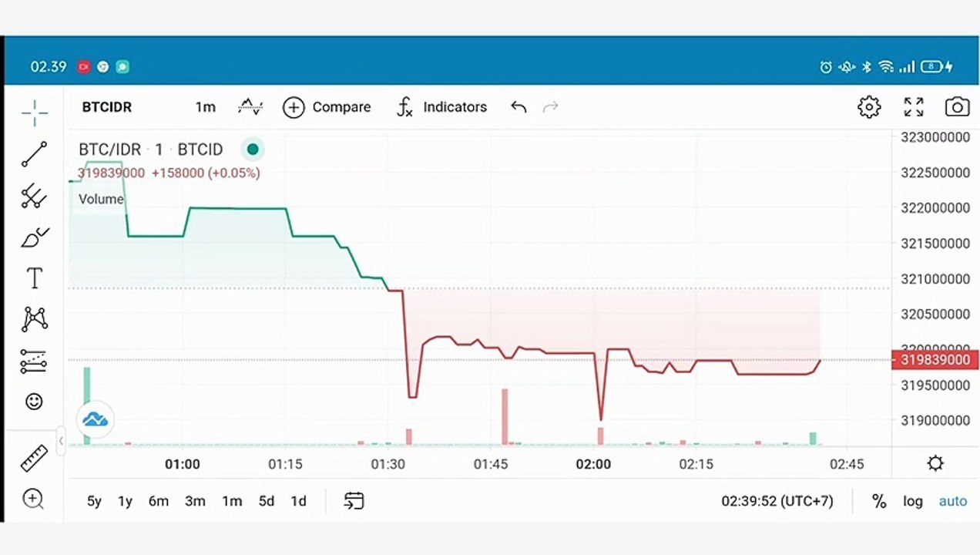
Task: Click the BTCIDR symbol search field
Action: [107, 107]
